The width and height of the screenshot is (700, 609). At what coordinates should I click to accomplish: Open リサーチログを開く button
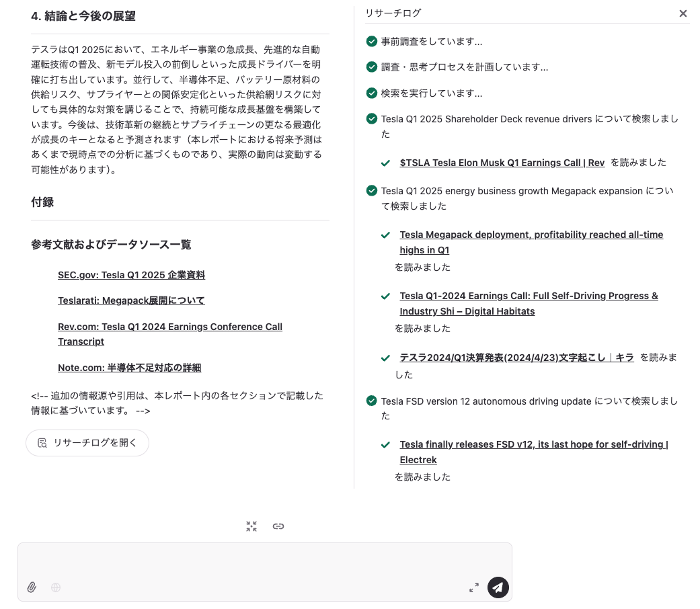click(87, 442)
